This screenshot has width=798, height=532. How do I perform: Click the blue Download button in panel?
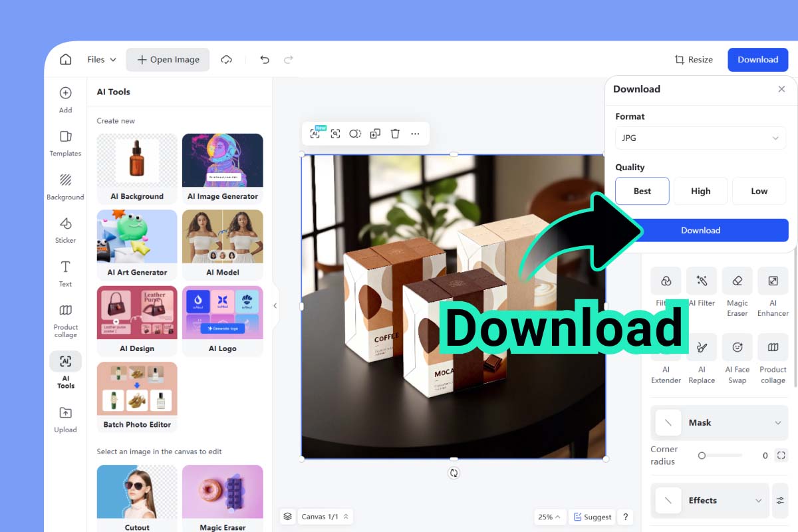pyautogui.click(x=700, y=230)
